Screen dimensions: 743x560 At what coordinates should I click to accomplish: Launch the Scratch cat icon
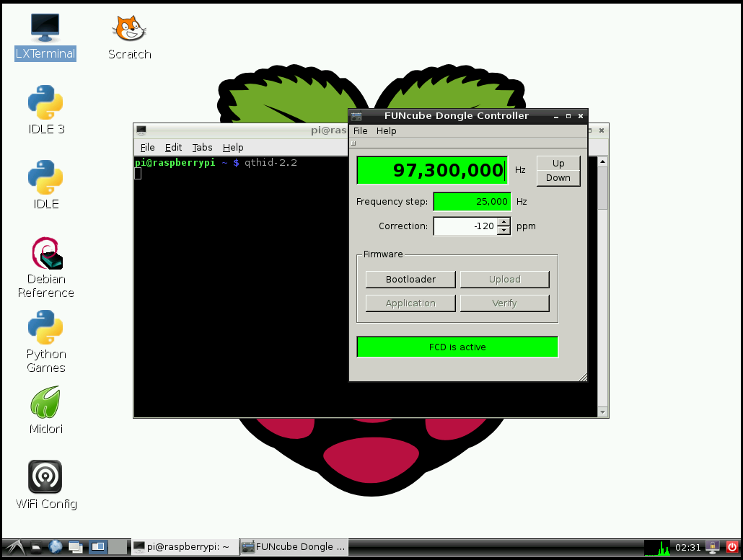pyautogui.click(x=129, y=37)
